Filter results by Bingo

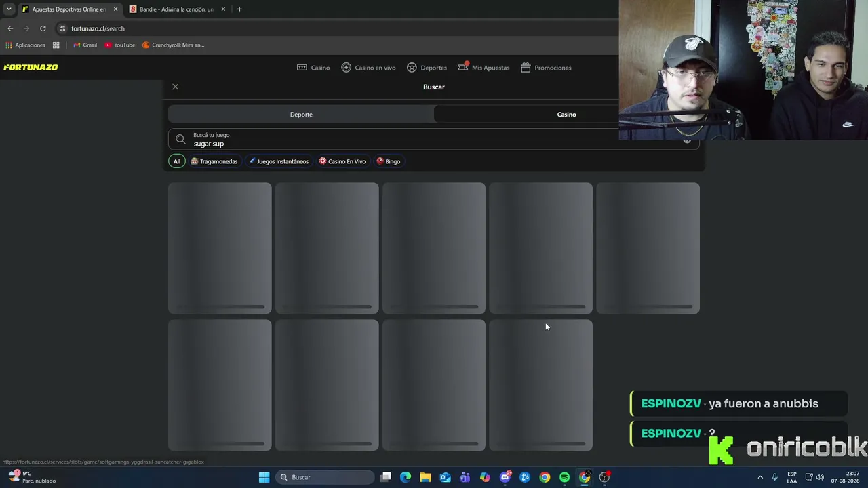click(x=389, y=161)
